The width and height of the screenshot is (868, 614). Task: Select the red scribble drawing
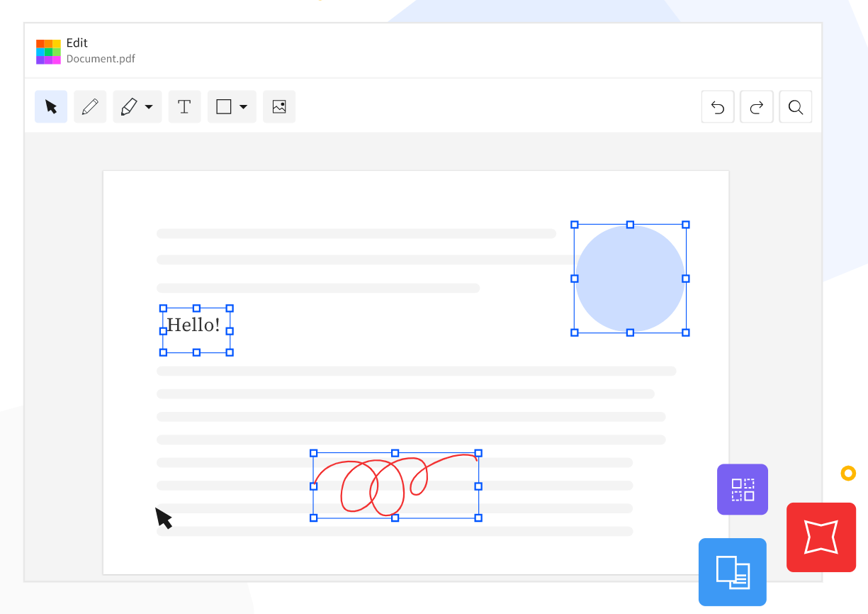(x=395, y=486)
